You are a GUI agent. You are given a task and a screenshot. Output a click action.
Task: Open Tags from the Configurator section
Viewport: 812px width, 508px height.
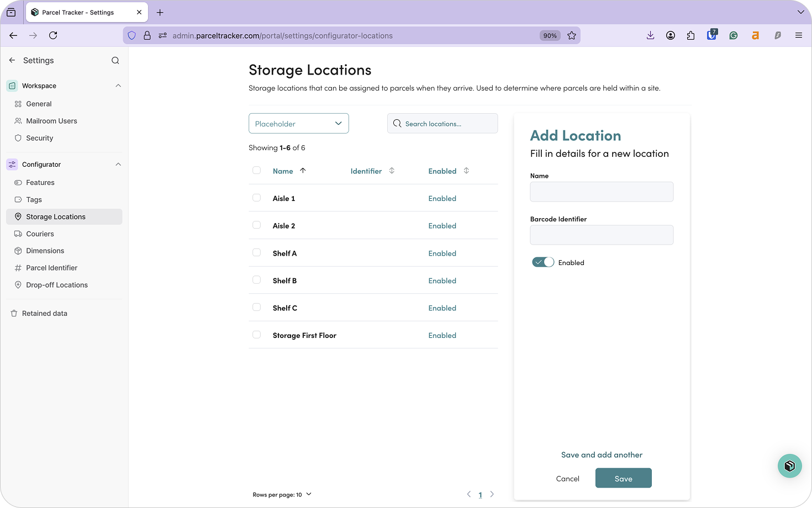point(34,199)
